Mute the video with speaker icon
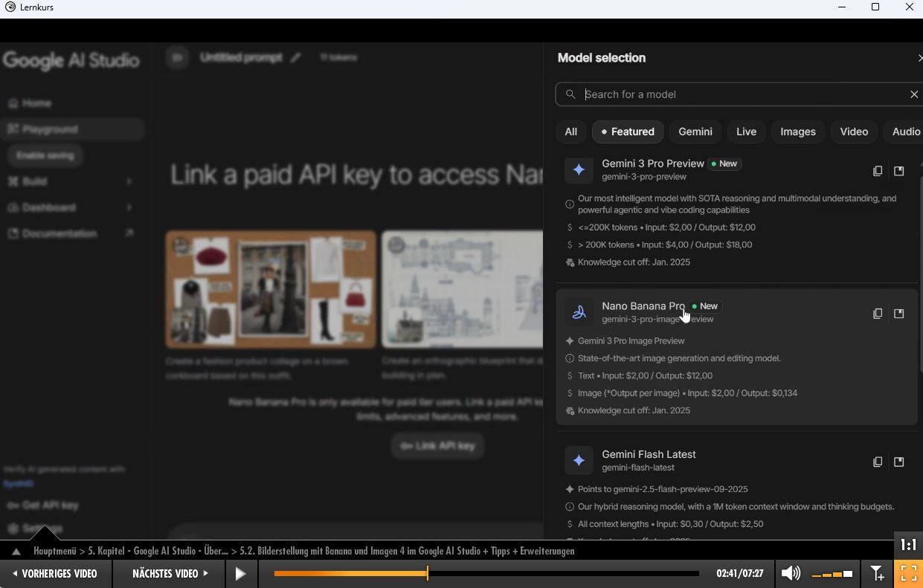 coord(791,574)
